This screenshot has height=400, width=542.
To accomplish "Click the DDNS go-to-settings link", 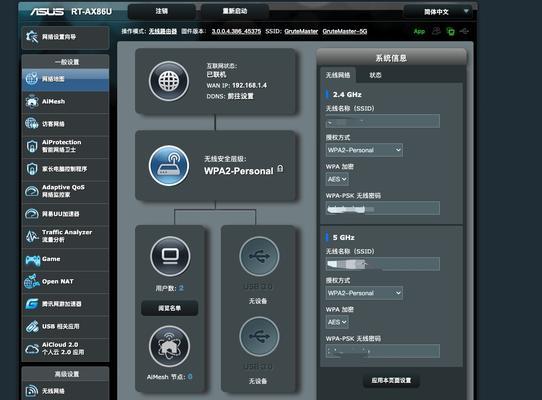I will [x=240, y=96].
